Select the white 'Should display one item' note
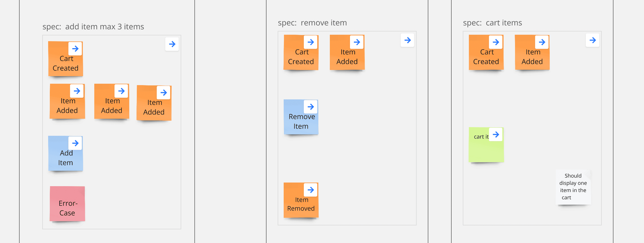This screenshot has height=243, width=644. (573, 187)
